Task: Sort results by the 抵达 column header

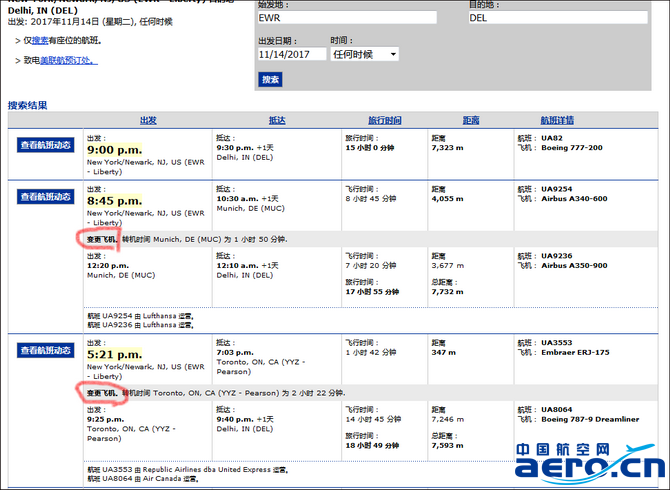Action: click(277, 120)
